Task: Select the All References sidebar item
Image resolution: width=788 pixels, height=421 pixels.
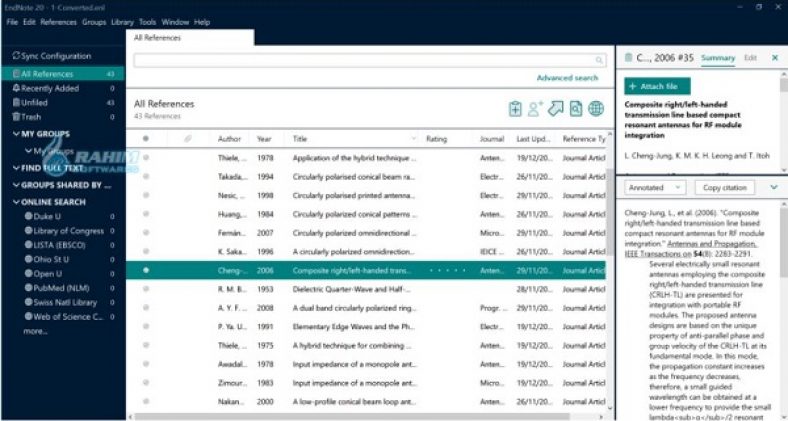Action: [x=63, y=74]
